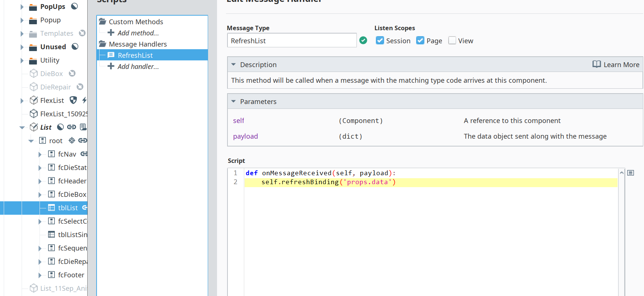
Task: Click the '(Component)' parameter type text
Action: (x=361, y=120)
